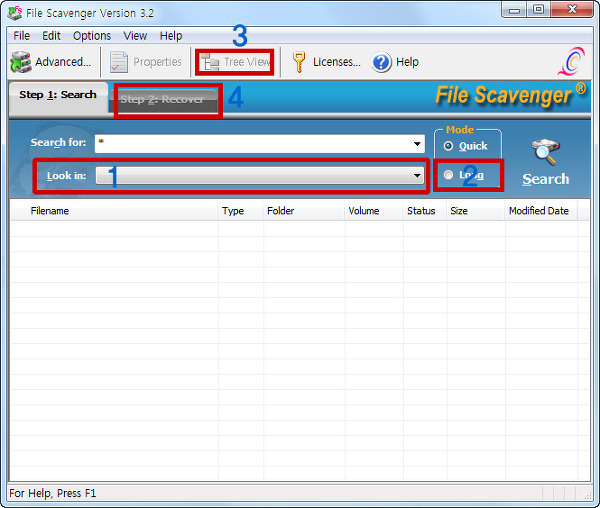The image size is (600, 508).
Task: Maximize the File Scavenger window
Action: pos(538,10)
